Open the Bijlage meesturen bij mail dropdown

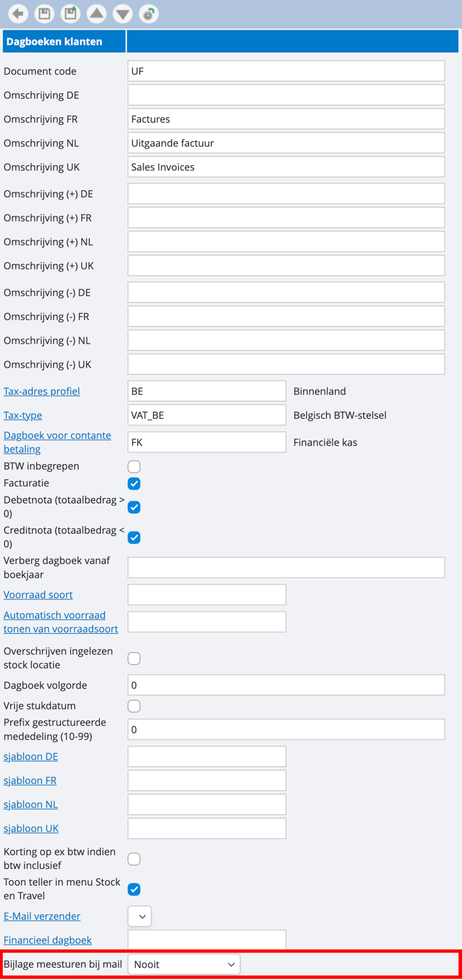pyautogui.click(x=184, y=964)
